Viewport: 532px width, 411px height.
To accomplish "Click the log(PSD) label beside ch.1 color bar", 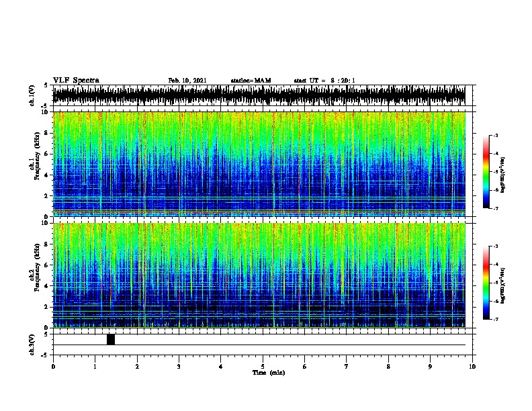I will point(503,175).
